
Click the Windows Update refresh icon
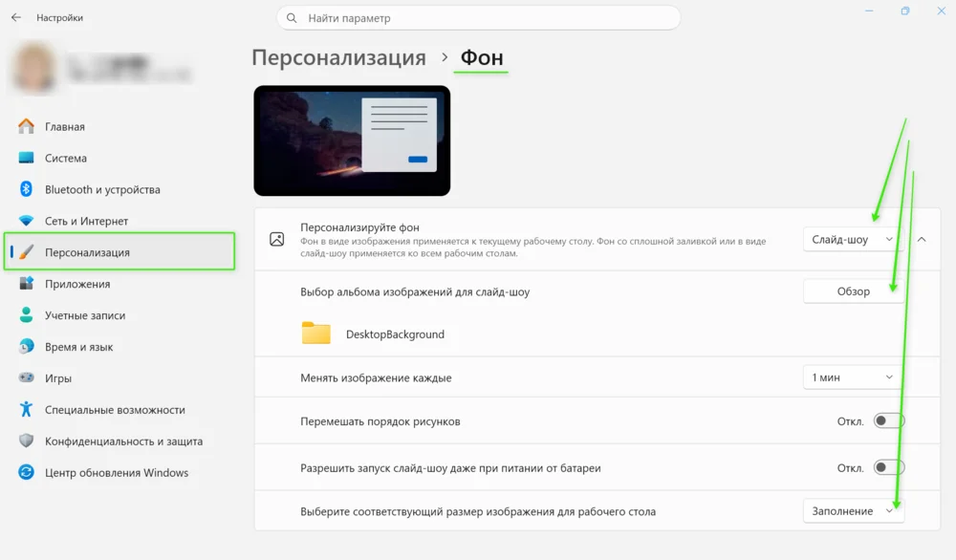click(x=26, y=472)
